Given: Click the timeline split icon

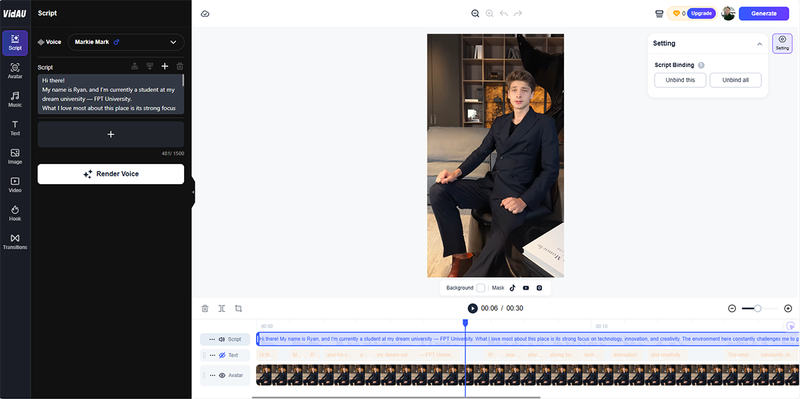Looking at the screenshot, I should click(221, 308).
